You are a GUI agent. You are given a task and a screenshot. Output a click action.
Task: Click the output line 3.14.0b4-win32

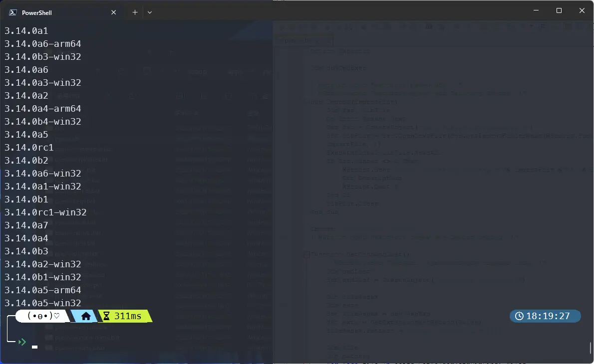pos(43,122)
